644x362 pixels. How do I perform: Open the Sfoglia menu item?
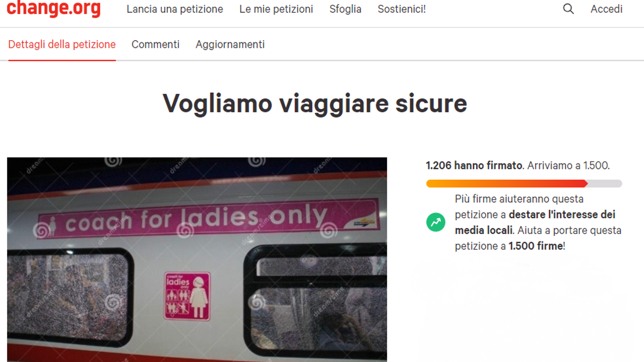pyautogui.click(x=346, y=9)
